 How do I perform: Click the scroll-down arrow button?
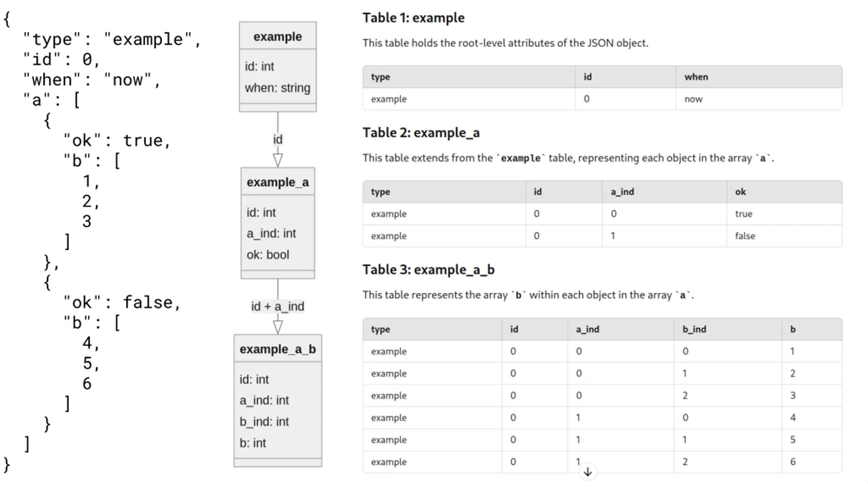coord(588,472)
